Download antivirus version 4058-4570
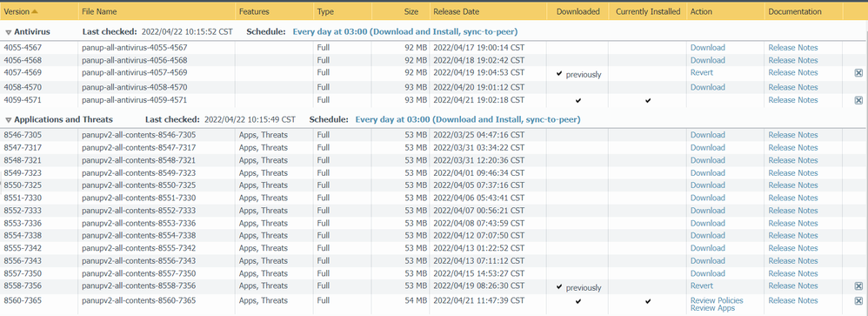 (x=707, y=87)
